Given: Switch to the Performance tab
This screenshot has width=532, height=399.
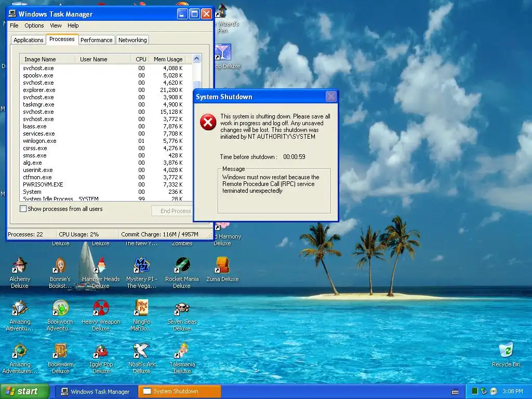Looking at the screenshot, I should point(96,40).
